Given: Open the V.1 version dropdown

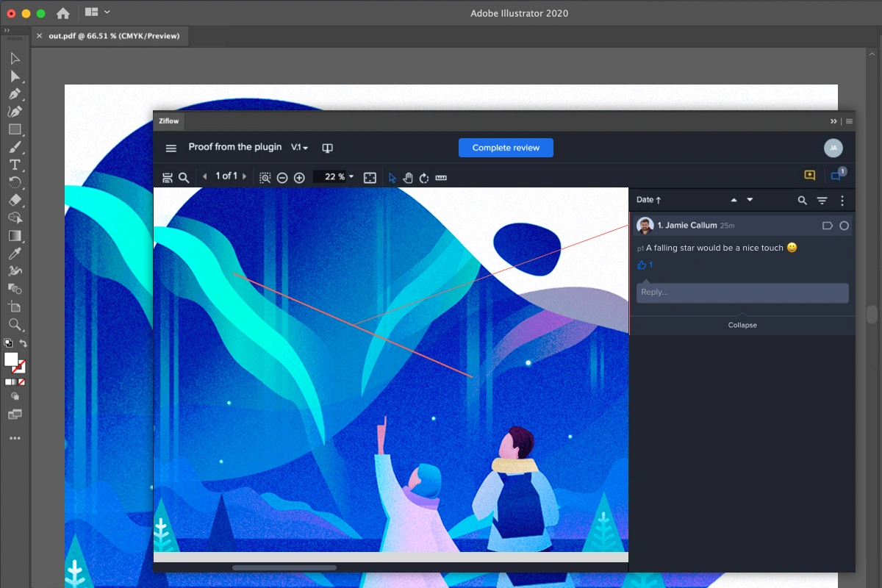Looking at the screenshot, I should click(299, 148).
